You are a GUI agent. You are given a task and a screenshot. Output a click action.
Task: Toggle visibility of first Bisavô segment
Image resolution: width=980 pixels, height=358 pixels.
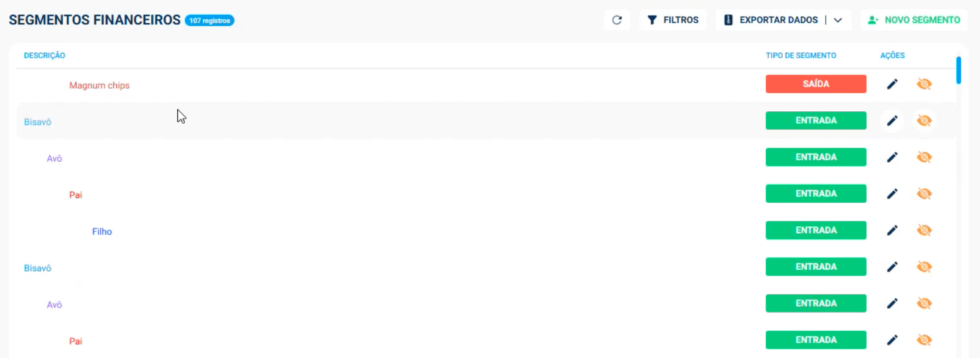[x=924, y=121]
